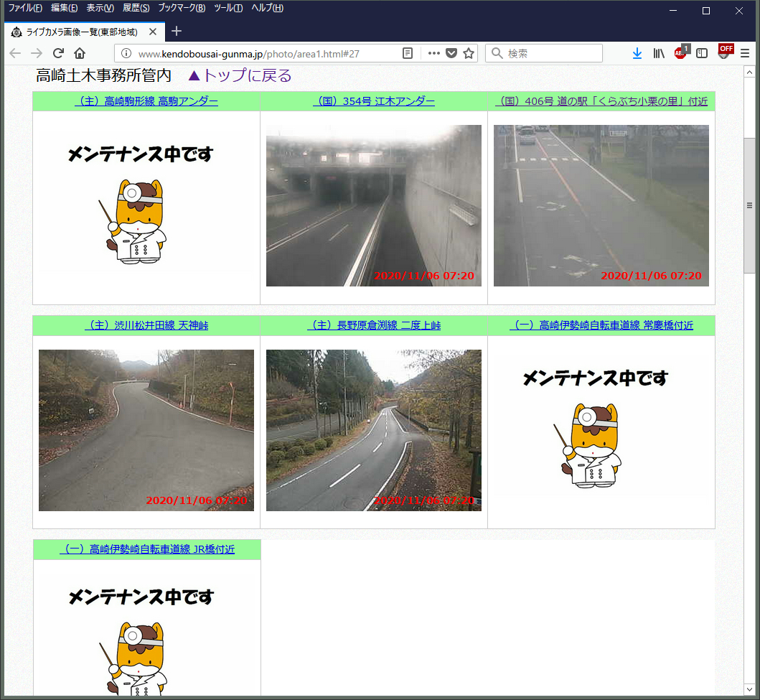Viewport: 760px width, 700px height.
Task: Click the extension showing OFF badge
Action: [725, 52]
